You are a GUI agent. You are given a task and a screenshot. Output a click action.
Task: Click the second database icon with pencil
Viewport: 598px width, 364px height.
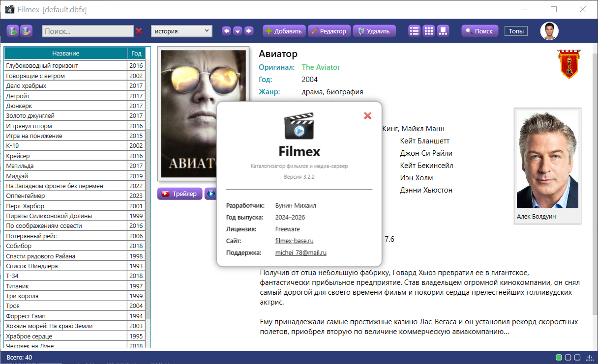[26, 31]
